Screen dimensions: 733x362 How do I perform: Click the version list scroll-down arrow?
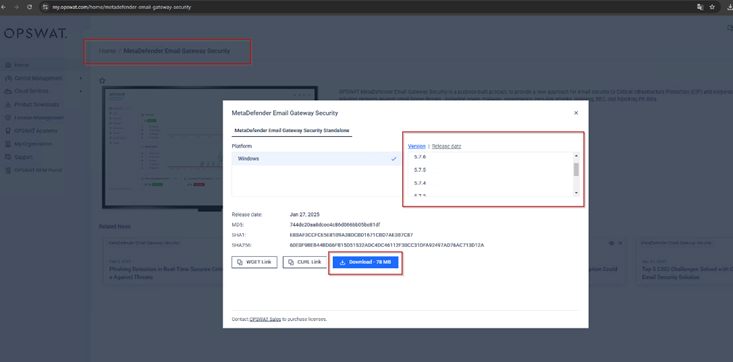[576, 193]
